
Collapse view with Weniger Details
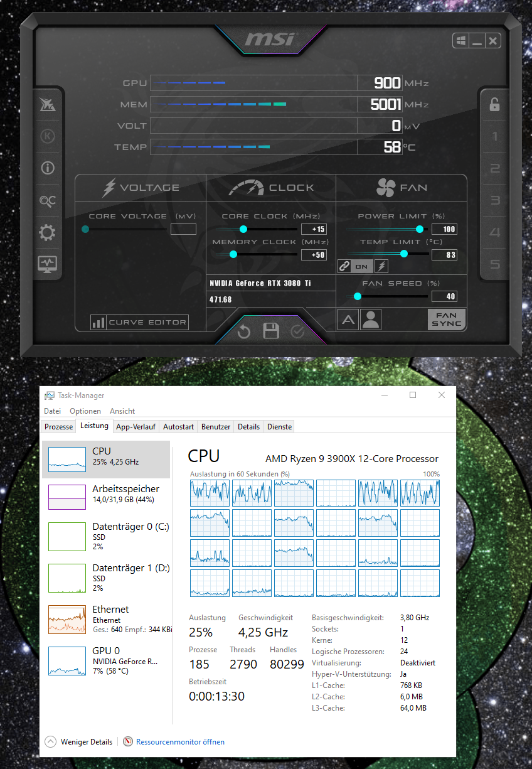click(79, 742)
